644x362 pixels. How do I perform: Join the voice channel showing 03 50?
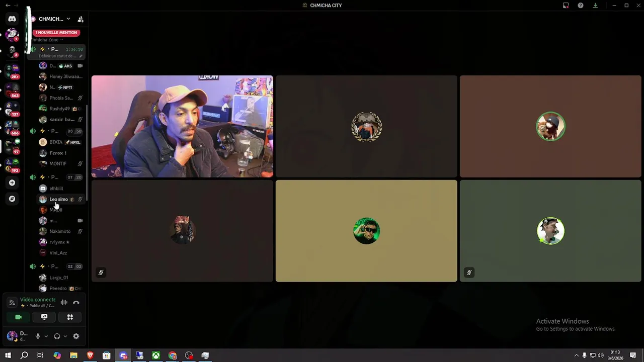(x=56, y=131)
